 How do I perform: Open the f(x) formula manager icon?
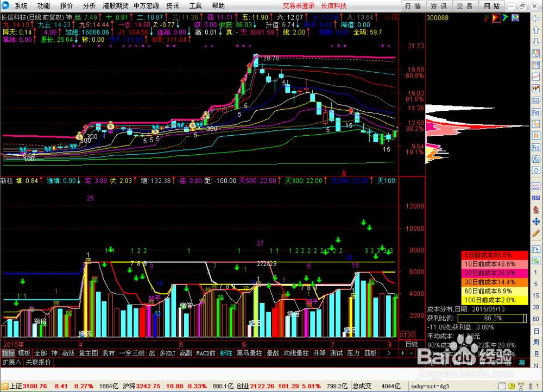click(x=536, y=159)
